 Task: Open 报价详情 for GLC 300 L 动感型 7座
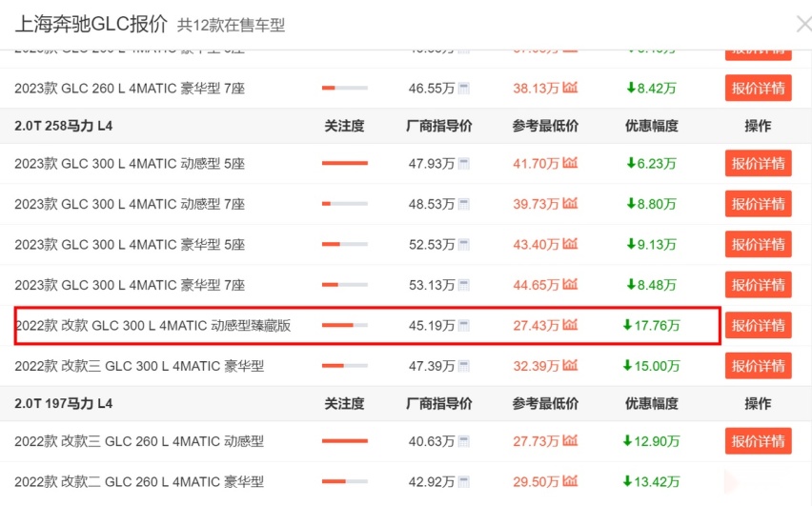click(x=758, y=204)
